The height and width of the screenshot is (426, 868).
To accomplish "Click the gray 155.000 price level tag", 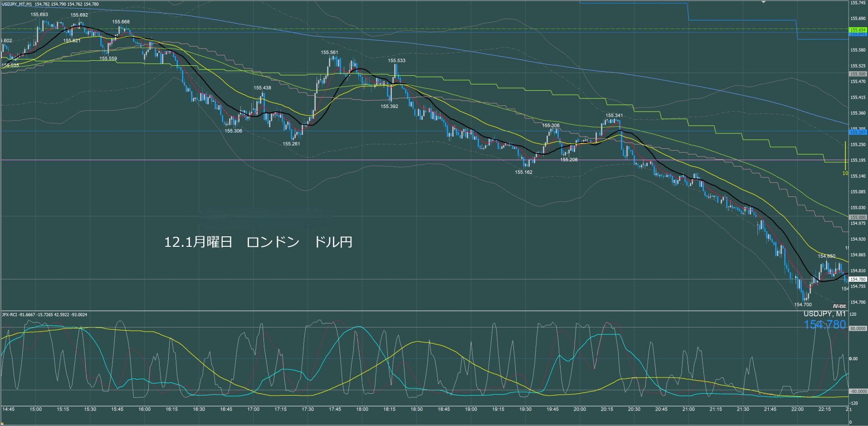I will 858,217.
